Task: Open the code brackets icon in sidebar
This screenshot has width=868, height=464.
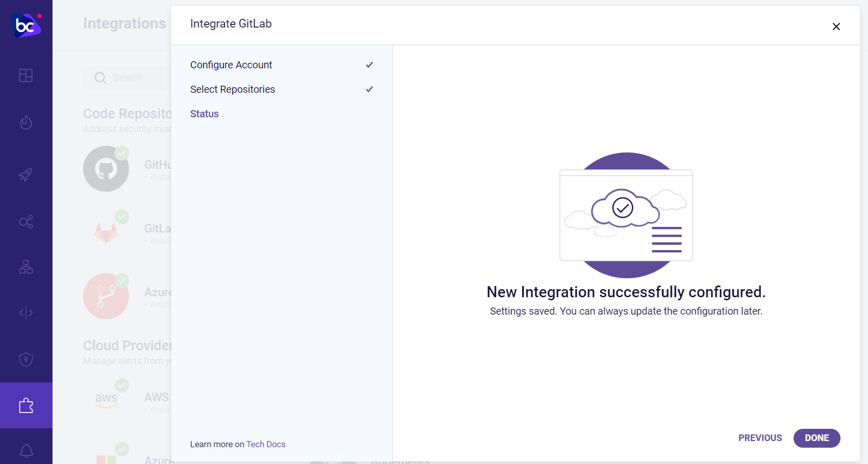Action: [x=26, y=313]
